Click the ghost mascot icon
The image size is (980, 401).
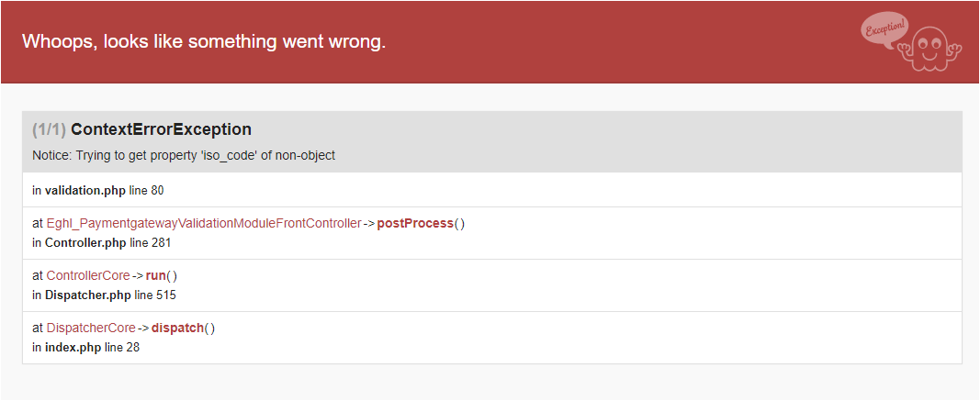click(x=929, y=51)
